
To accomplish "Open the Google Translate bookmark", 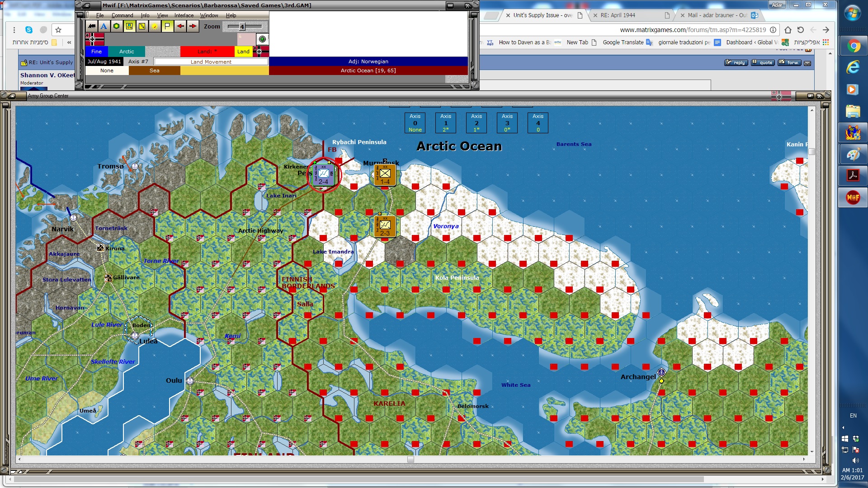I will (627, 42).
